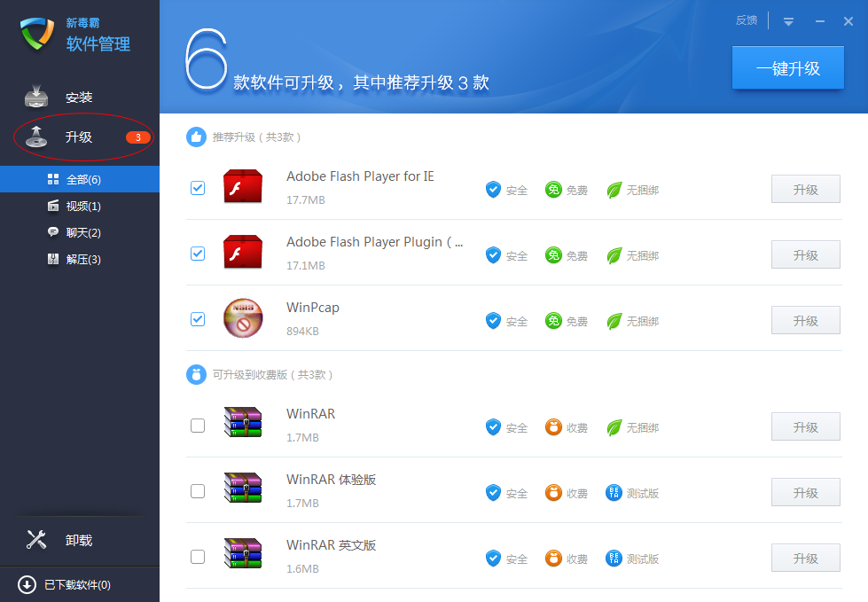Viewport: 868px width, 602px height.
Task: Click 安全 shield icon for Flash Player IE
Action: point(493,190)
